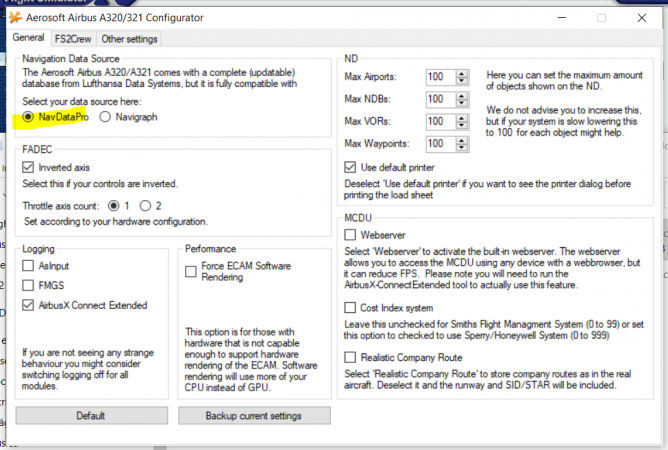Click the 'Max Airports:' label

(x=370, y=77)
